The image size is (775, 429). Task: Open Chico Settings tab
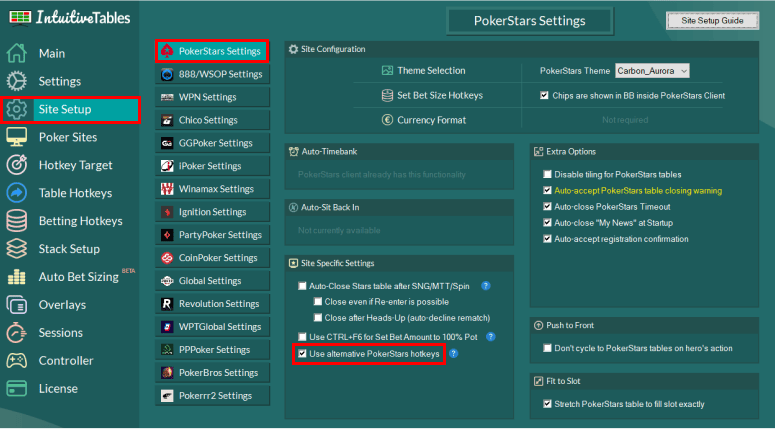(x=213, y=120)
